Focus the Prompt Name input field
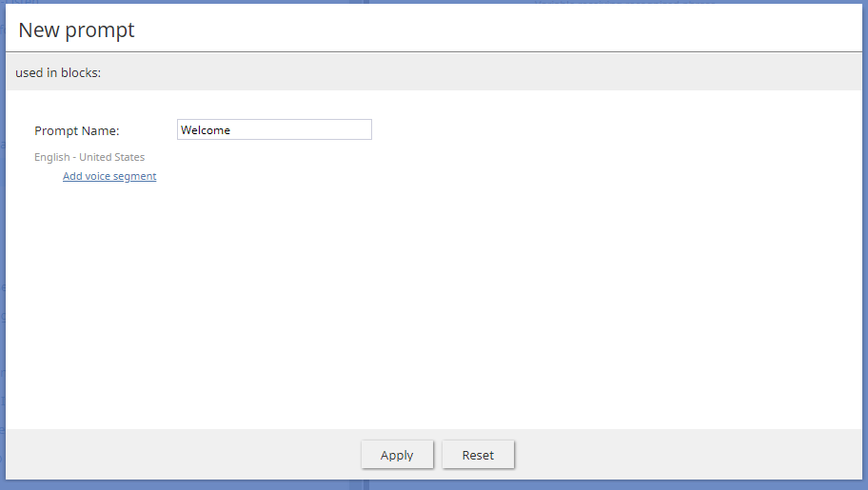Image resolution: width=868 pixels, height=490 pixels. click(x=274, y=129)
